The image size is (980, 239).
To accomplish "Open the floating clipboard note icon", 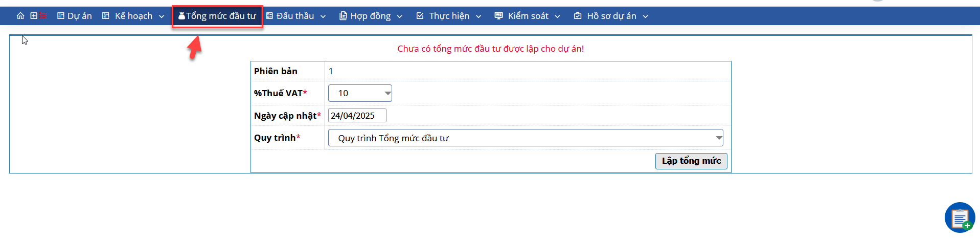I will [x=960, y=218].
